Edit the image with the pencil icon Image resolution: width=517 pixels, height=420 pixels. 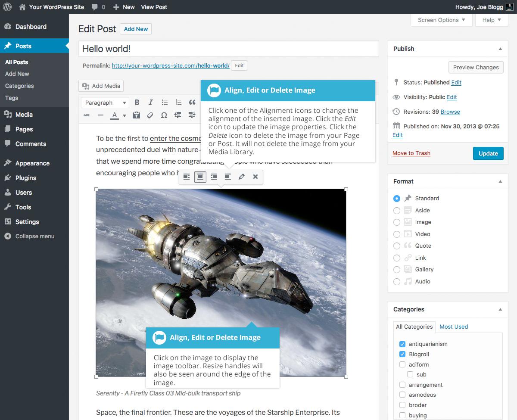click(x=242, y=177)
